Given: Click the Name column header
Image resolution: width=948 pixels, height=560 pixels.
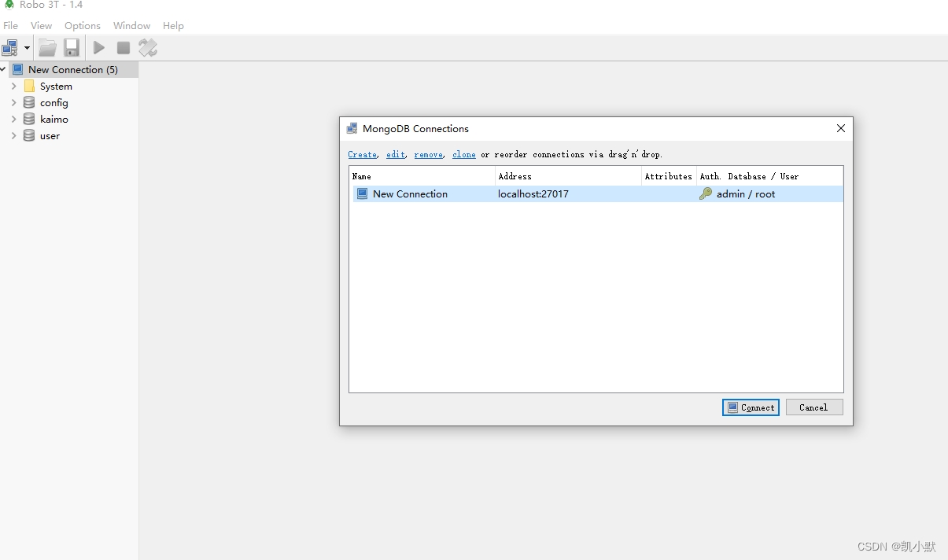Looking at the screenshot, I should tap(422, 176).
